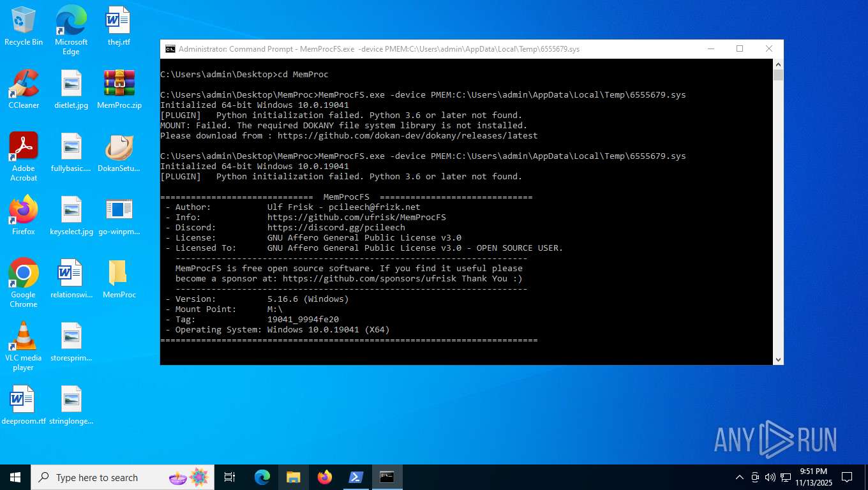Launch Firefox from desktop shortcut
The image size is (868, 490).
(24, 216)
